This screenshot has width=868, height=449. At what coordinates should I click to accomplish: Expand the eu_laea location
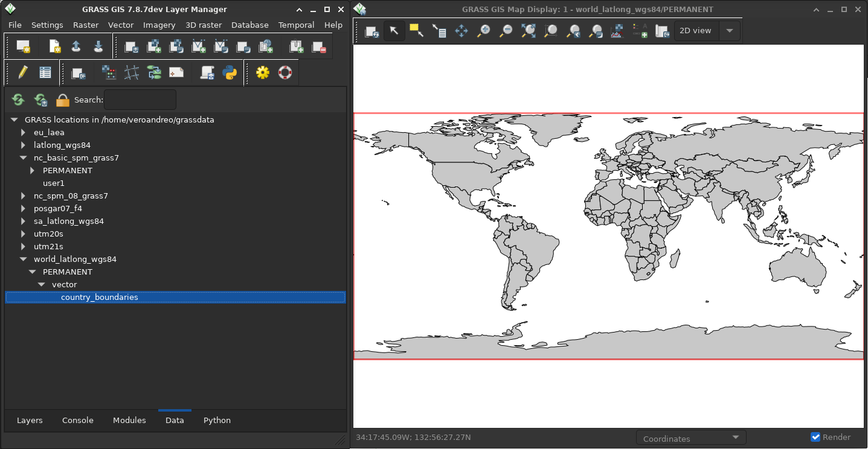(x=23, y=132)
